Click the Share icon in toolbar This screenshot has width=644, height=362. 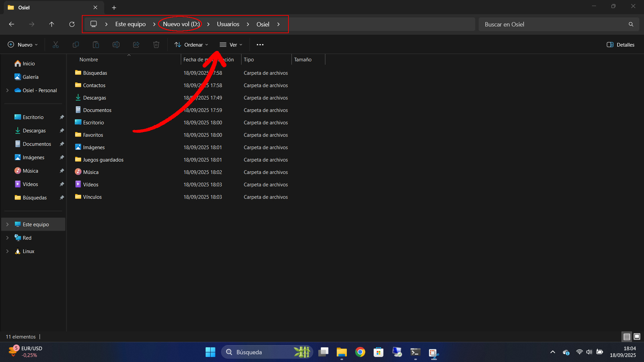(x=136, y=45)
